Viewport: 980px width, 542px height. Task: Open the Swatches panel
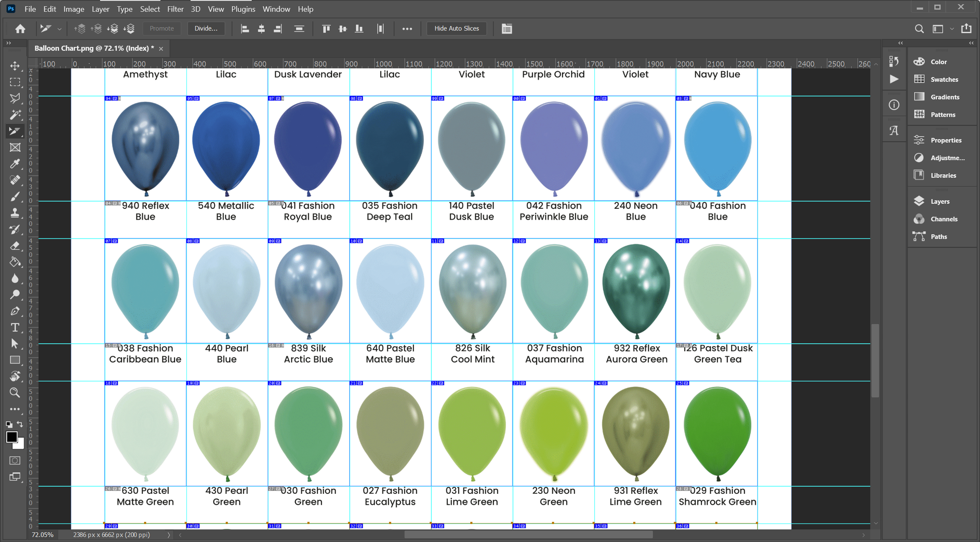[944, 79]
